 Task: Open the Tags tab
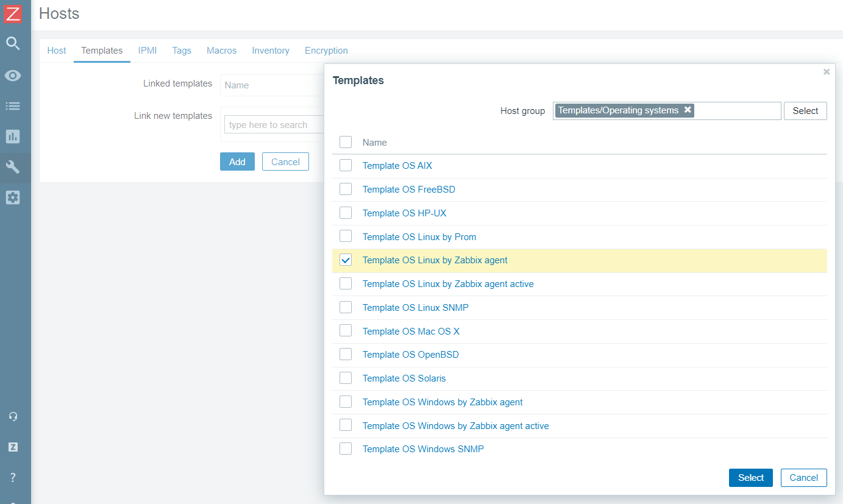pyautogui.click(x=182, y=51)
